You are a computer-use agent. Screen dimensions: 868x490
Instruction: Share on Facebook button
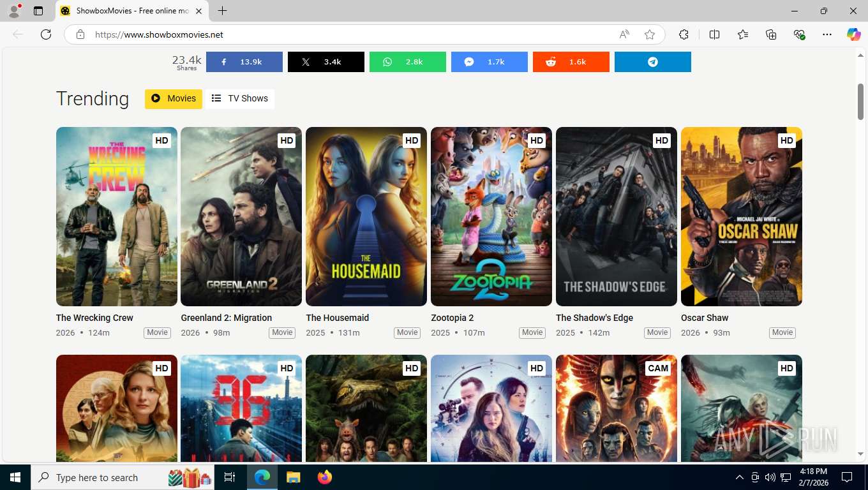click(x=244, y=62)
